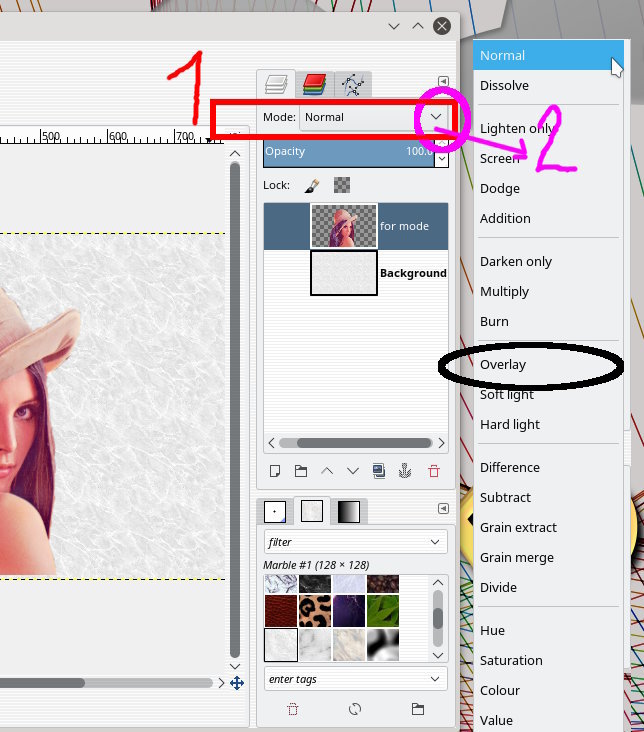
Task: Switch to the Channels tab
Action: [x=315, y=84]
